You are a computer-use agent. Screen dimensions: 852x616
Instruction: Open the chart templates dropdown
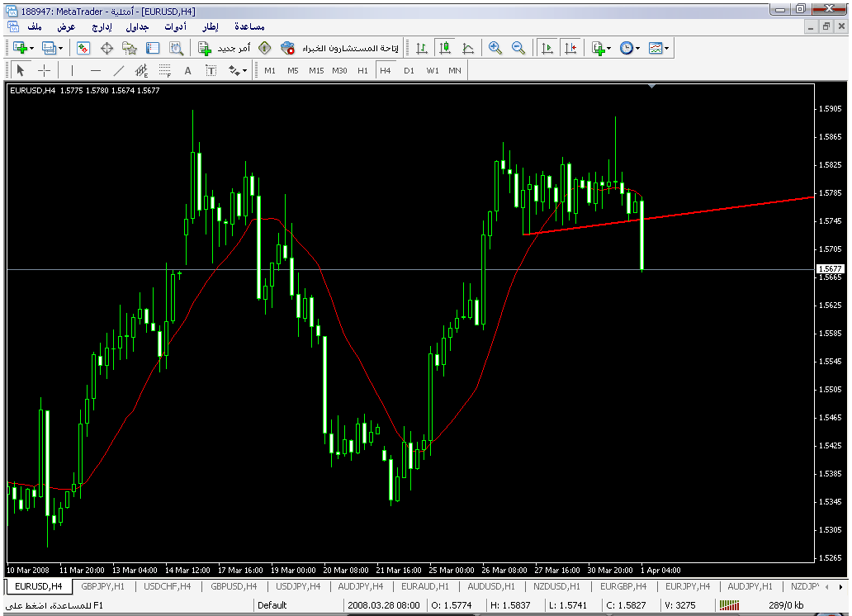pos(659,48)
